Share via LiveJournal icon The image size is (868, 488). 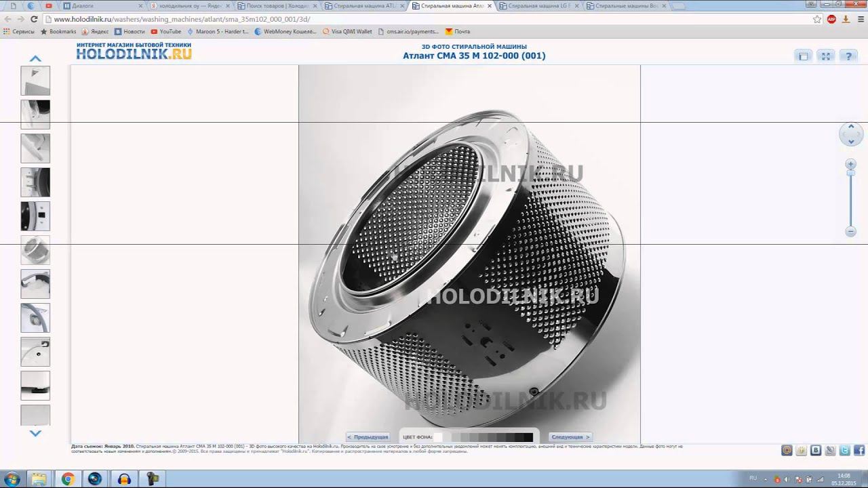[830, 450]
